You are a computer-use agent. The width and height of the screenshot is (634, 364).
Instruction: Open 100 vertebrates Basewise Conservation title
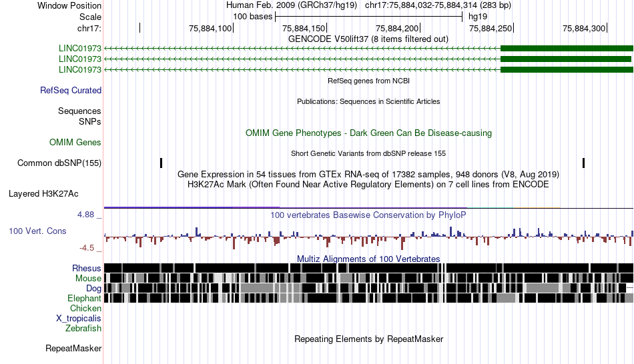coord(368,215)
